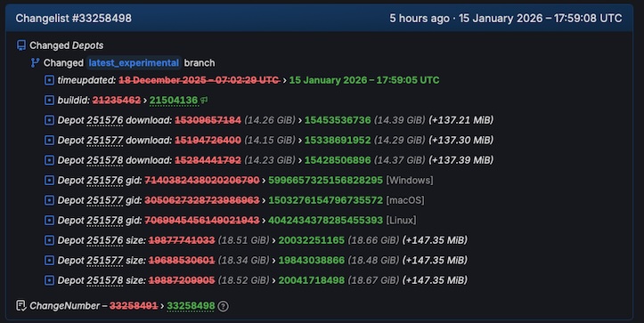Click the [Windows] platform label
The height and width of the screenshot is (323, 644).
(410, 180)
